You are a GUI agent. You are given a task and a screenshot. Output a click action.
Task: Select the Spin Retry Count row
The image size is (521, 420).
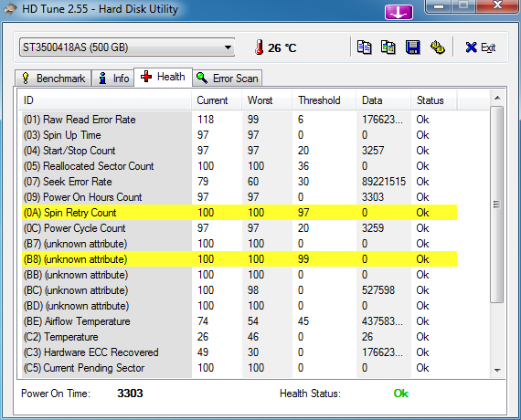tap(239, 213)
